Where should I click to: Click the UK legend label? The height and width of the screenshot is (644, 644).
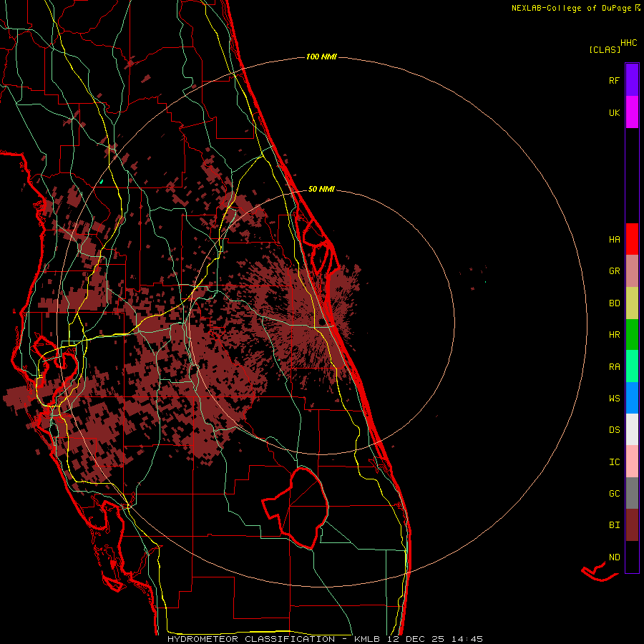(614, 112)
